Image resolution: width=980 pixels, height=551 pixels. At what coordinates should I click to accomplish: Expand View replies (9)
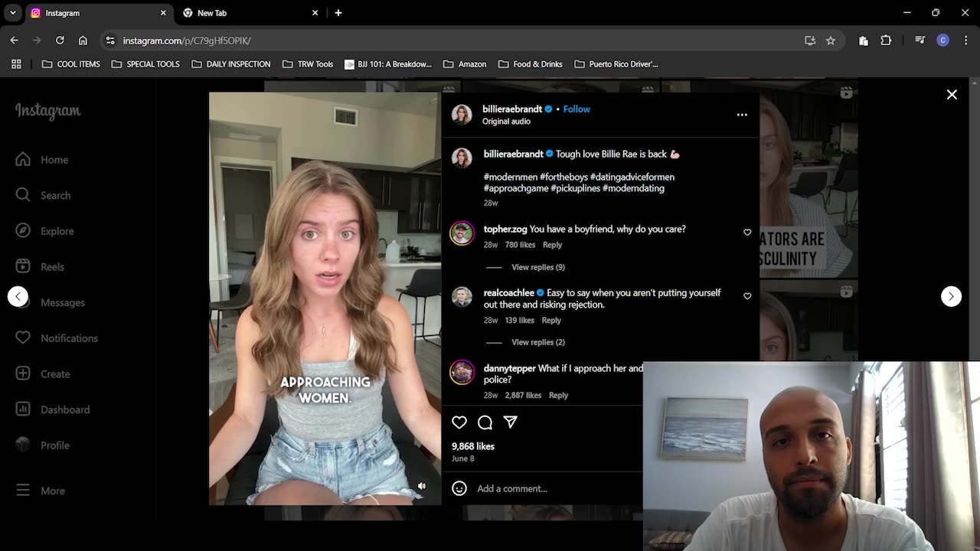pos(538,267)
